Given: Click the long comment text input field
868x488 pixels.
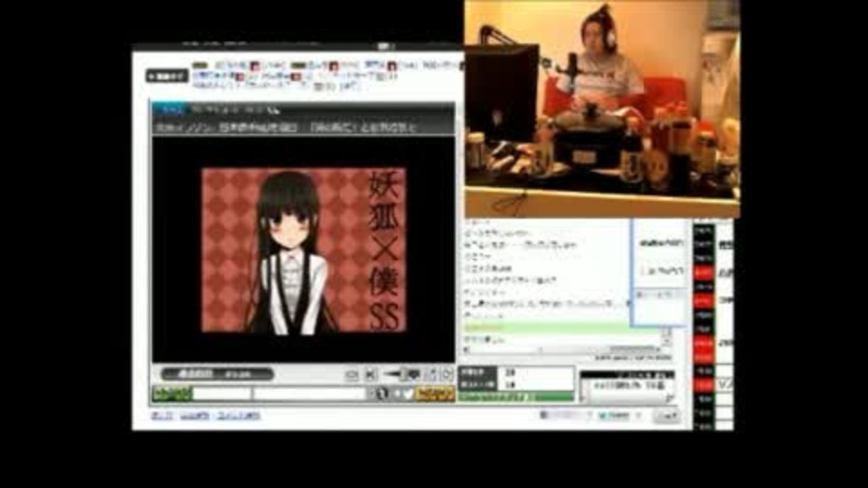Looking at the screenshot, I should (x=309, y=394).
